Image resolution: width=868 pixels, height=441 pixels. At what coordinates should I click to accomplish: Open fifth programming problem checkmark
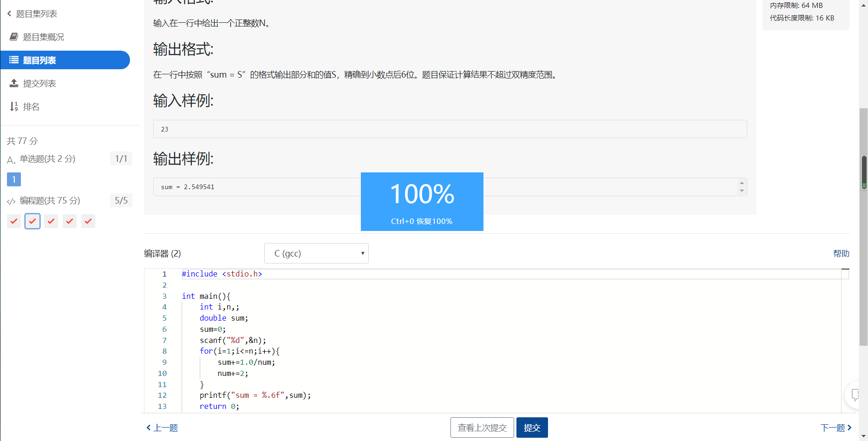(x=88, y=221)
